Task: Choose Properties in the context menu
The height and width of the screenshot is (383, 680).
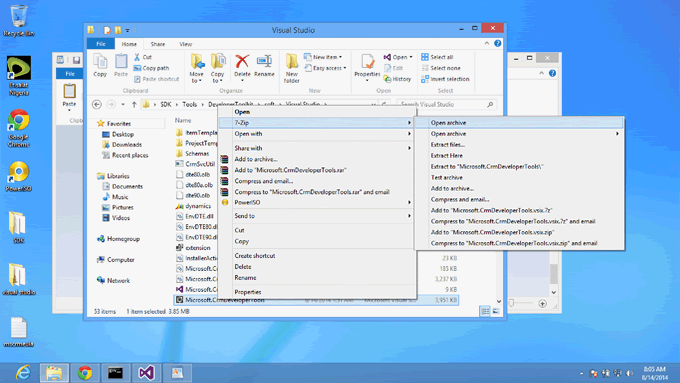Action: pyautogui.click(x=317, y=292)
